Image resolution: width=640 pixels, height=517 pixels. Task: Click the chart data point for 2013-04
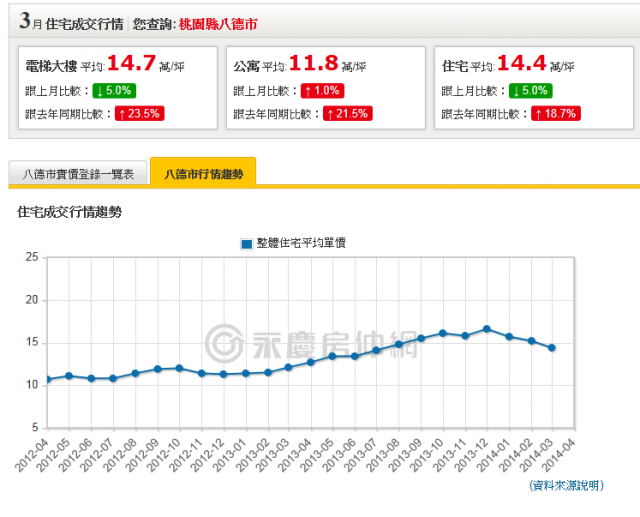click(310, 362)
